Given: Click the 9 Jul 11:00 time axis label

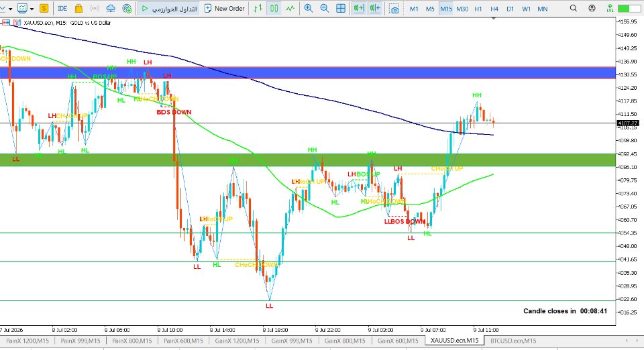Looking at the screenshot, I should 486,330.
